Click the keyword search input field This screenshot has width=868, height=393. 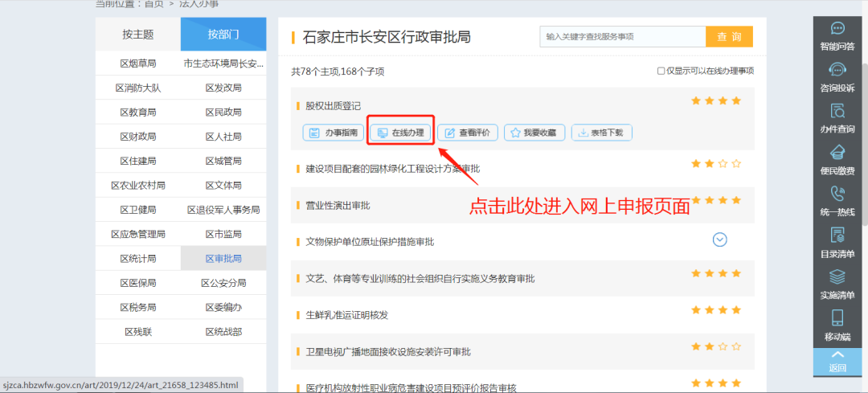tap(622, 37)
